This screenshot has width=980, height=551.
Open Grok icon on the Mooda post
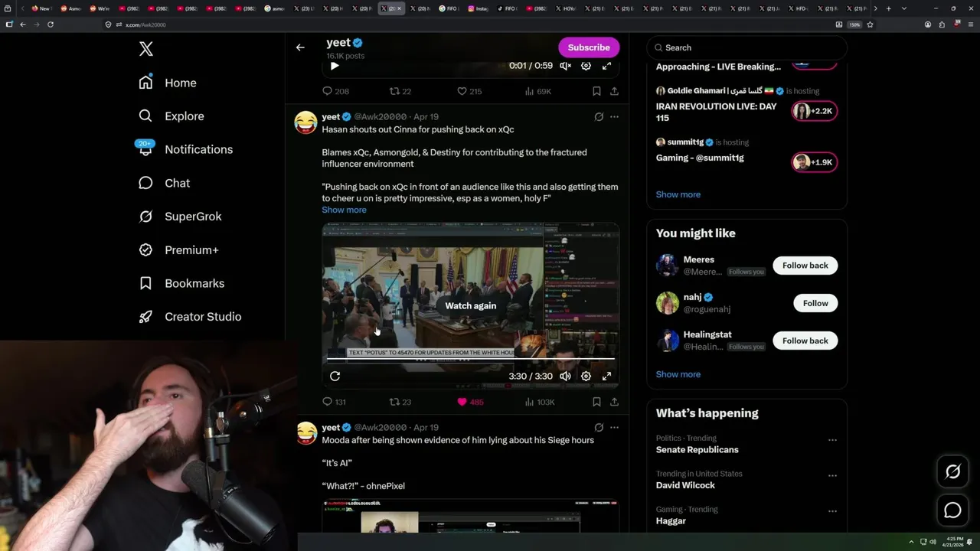tap(599, 428)
